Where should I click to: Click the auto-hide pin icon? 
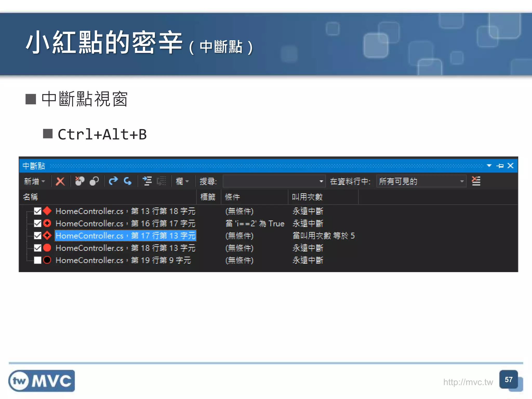pyautogui.click(x=500, y=165)
